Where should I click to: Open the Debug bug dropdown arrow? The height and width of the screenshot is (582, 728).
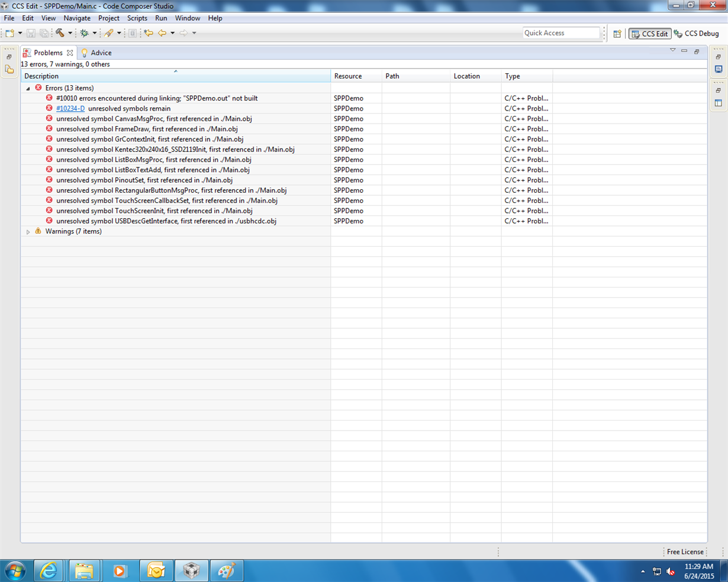click(94, 33)
